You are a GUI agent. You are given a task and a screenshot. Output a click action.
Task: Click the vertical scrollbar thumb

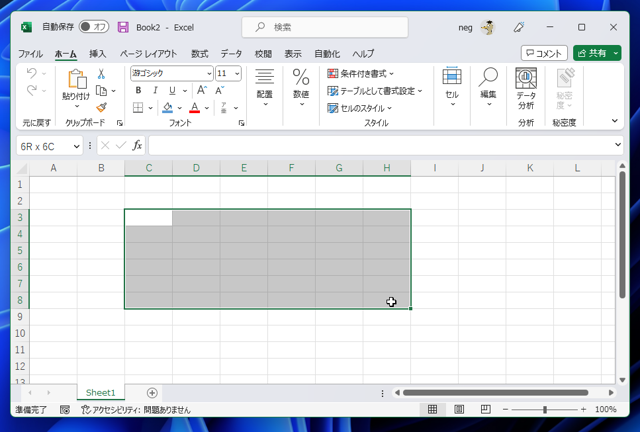622,235
